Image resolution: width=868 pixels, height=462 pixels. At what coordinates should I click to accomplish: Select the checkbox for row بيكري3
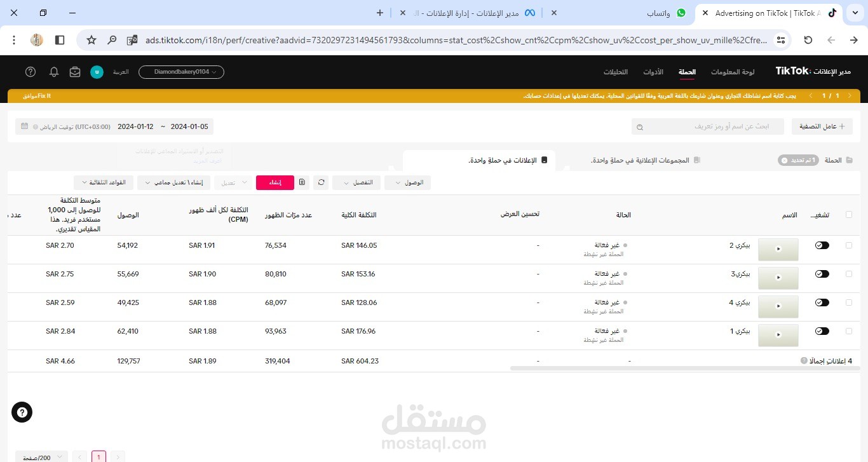point(849,274)
